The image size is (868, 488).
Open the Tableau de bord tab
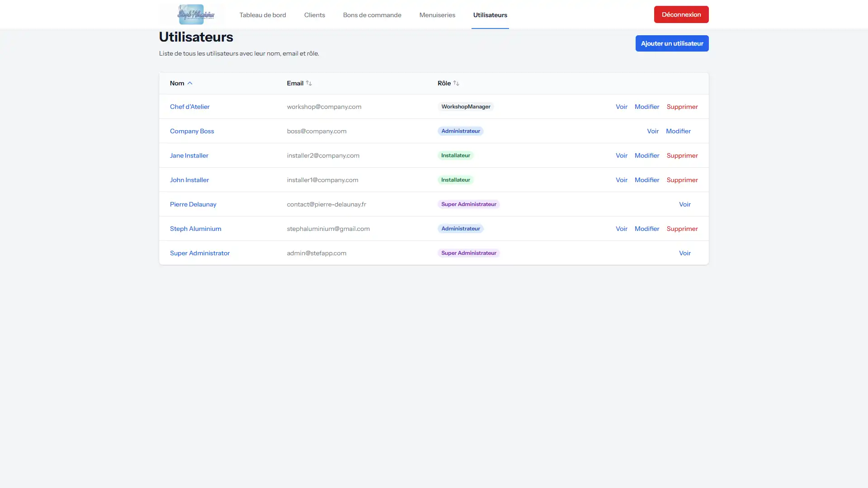click(x=263, y=15)
